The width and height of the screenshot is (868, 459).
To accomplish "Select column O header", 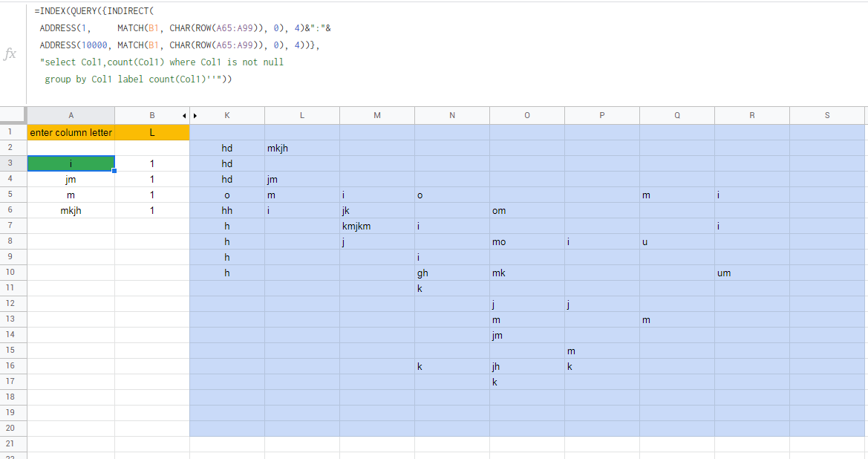I will click(x=527, y=116).
